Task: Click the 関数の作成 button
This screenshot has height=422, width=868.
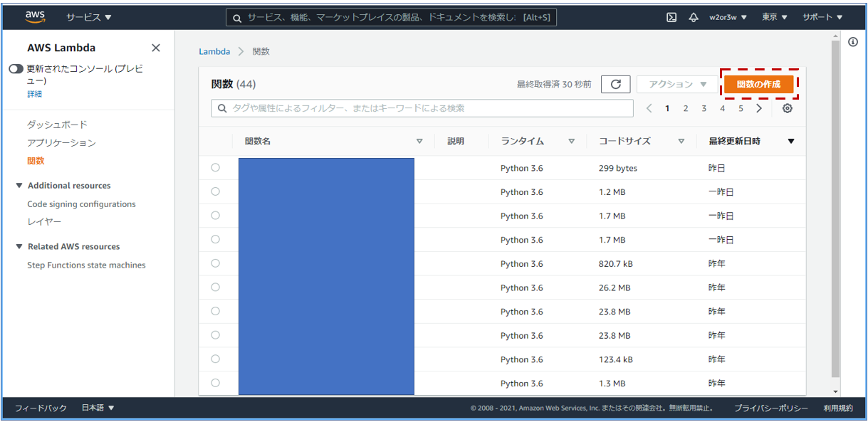Action: pyautogui.click(x=760, y=83)
